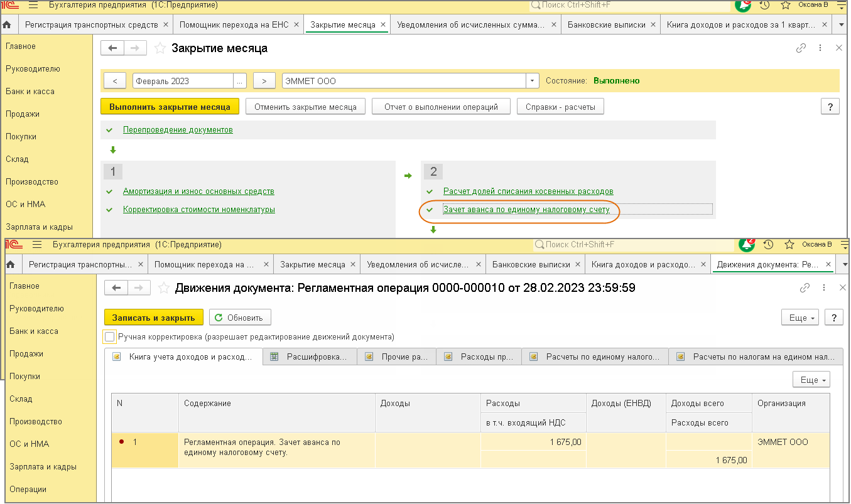This screenshot has width=851, height=504.
Task: Mark the Движения документа form as favorite with its star
Action: 164,288
